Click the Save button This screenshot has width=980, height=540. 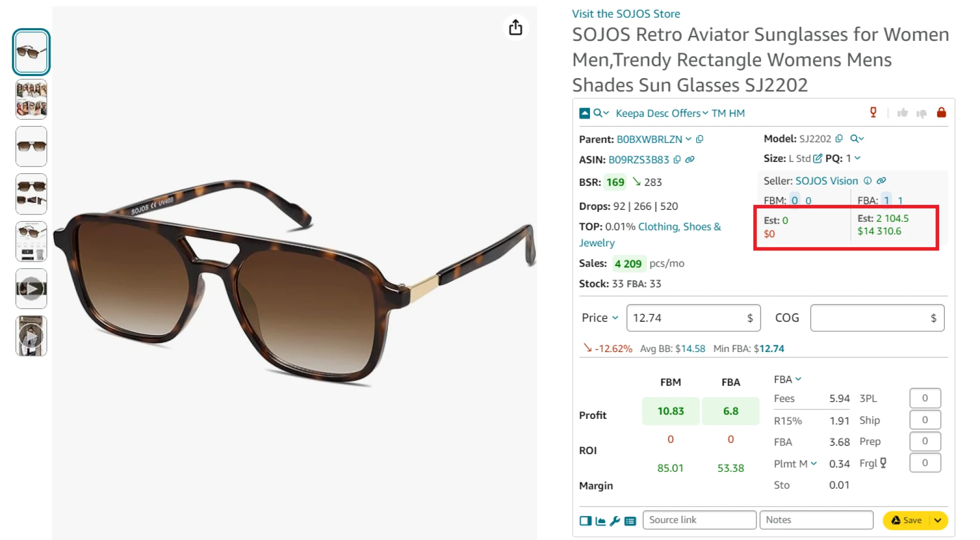911,520
